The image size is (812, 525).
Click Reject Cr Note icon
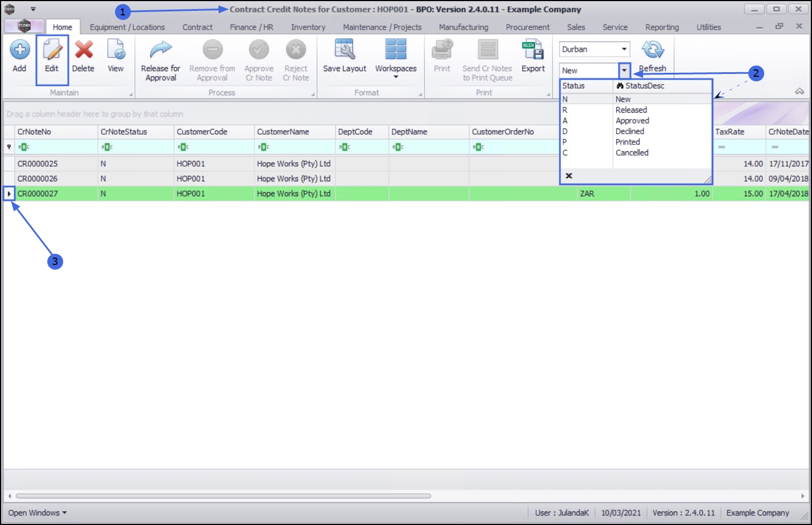(296, 50)
